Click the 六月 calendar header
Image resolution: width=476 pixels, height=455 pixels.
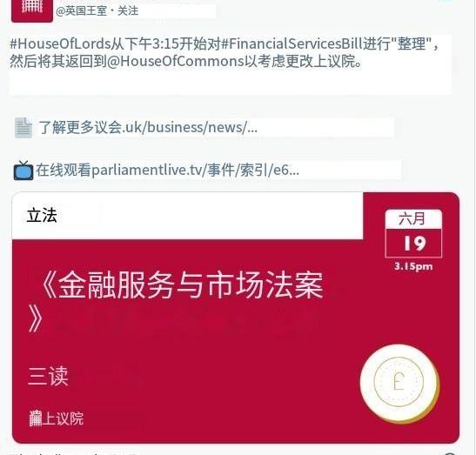pos(413,219)
